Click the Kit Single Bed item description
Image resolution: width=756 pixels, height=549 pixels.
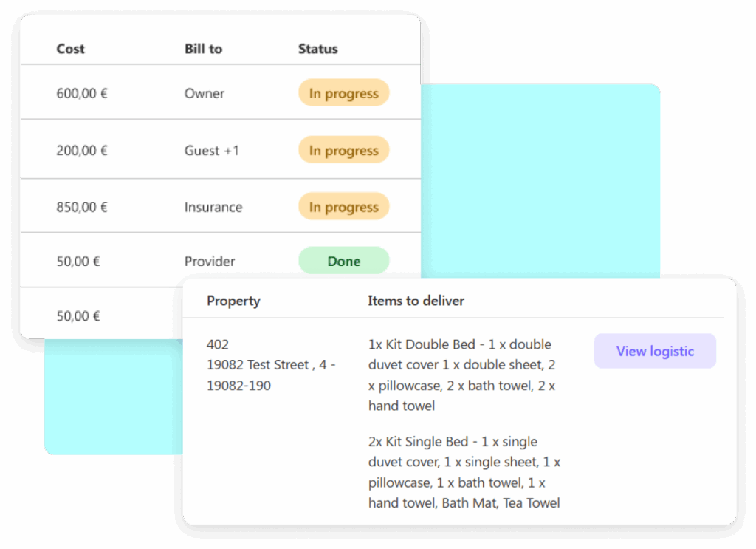(x=464, y=472)
